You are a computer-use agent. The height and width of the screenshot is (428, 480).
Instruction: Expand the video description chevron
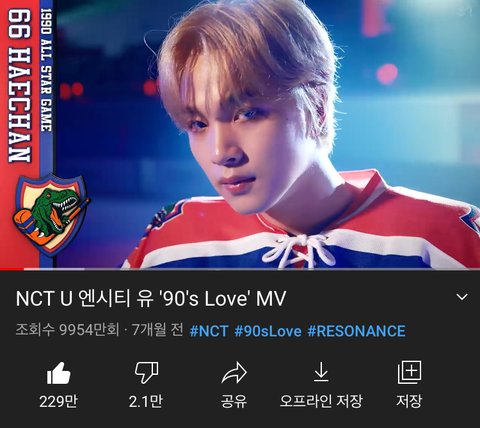click(462, 297)
